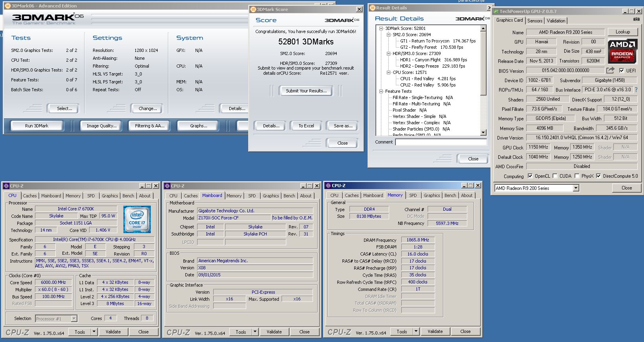Open Tools dropdown arrow in CPU-Z Mainboard window

(x=255, y=332)
